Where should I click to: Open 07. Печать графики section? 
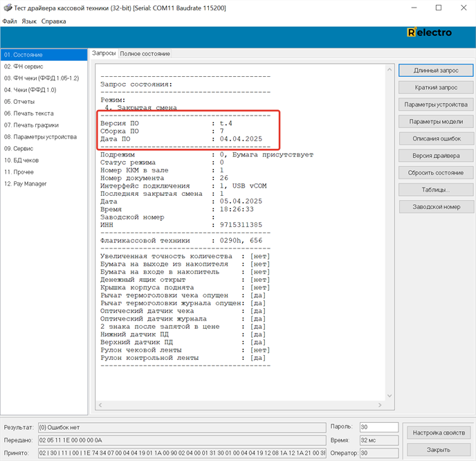click(44, 125)
